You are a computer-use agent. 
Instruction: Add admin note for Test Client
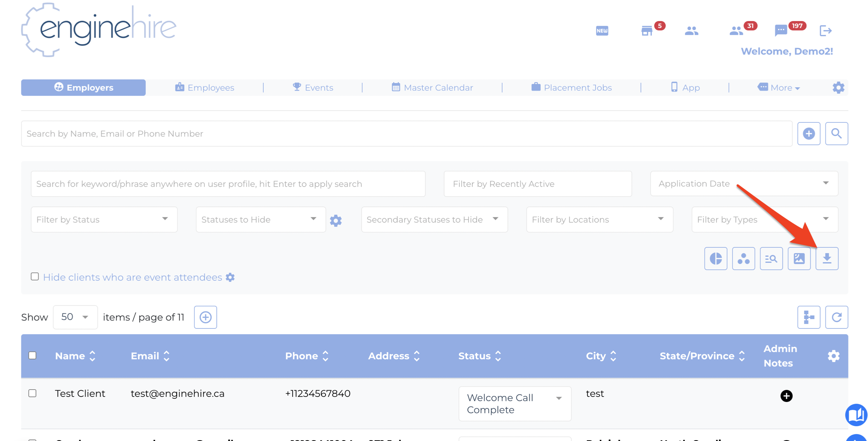(x=786, y=396)
